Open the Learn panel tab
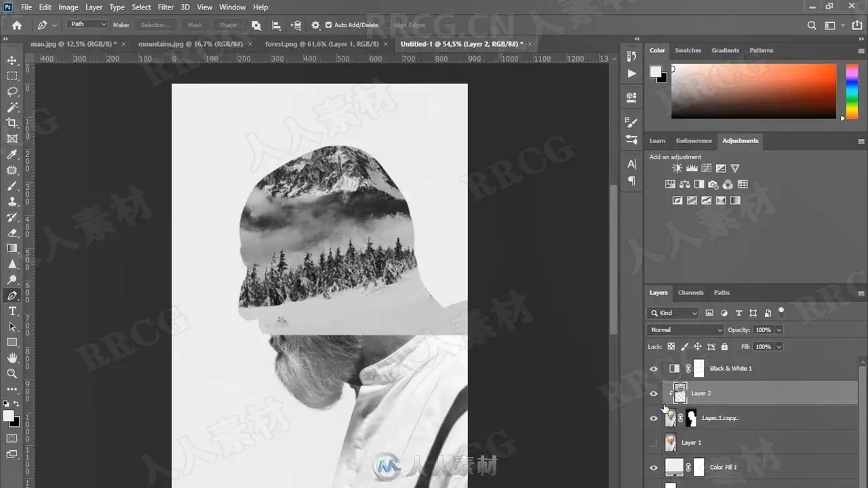The width and height of the screenshot is (868, 488). (x=657, y=141)
